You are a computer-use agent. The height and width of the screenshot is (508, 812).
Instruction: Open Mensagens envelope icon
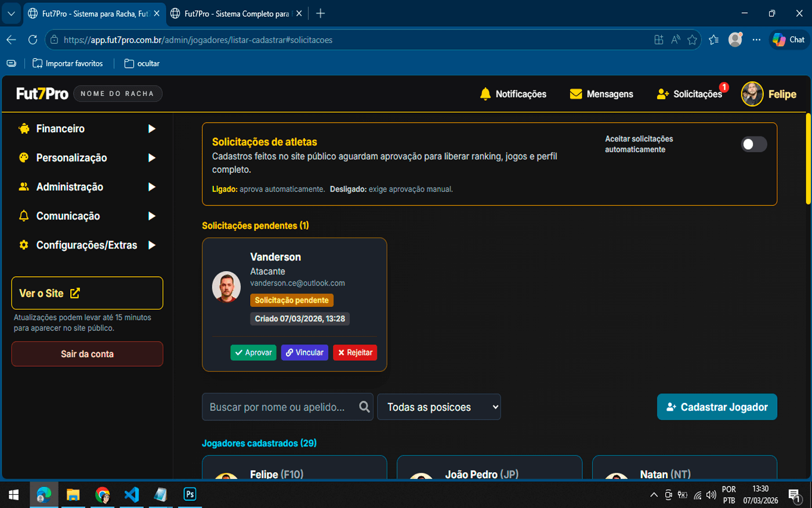click(x=575, y=94)
